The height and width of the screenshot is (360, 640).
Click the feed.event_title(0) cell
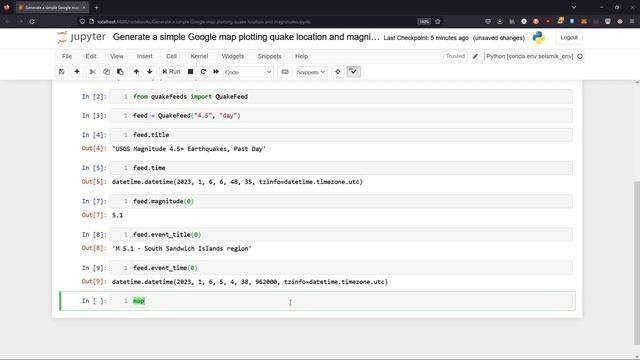(x=341, y=235)
